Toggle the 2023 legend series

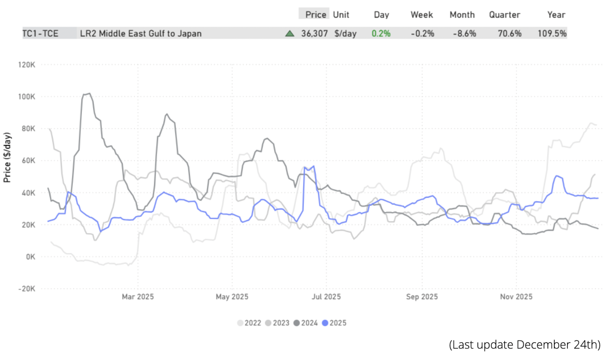coord(277,323)
